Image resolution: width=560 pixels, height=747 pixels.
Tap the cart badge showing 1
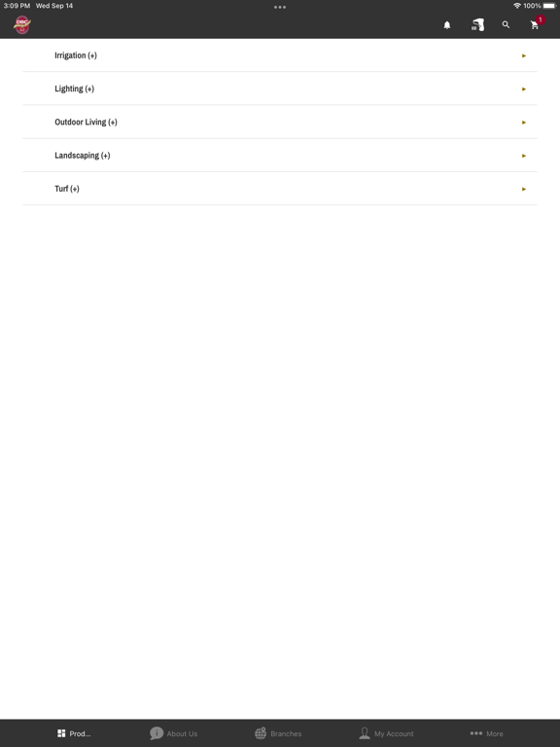[x=540, y=20]
